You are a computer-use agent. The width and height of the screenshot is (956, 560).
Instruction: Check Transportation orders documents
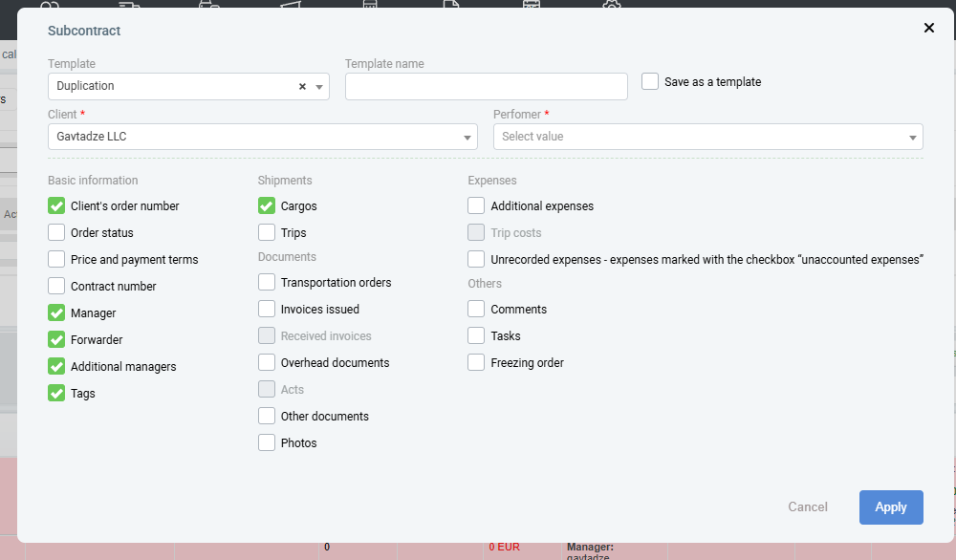267,282
